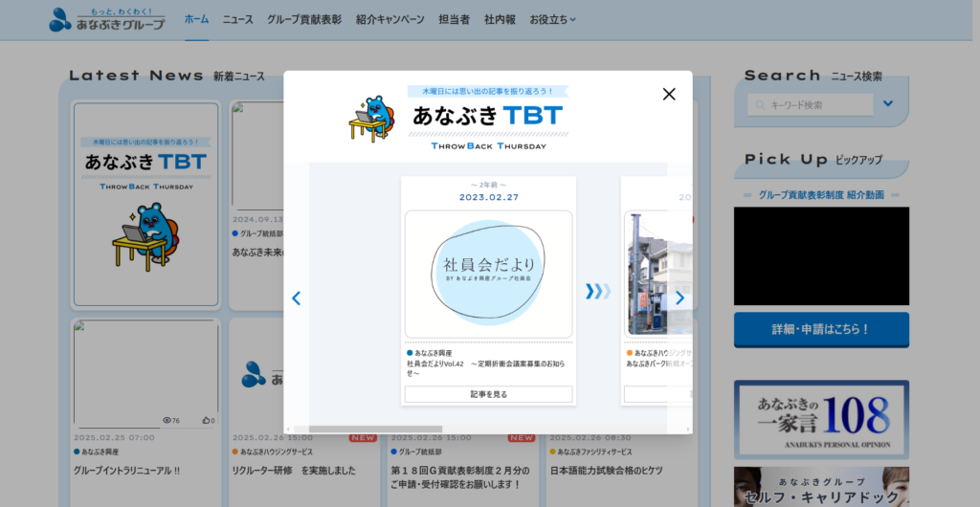Open 日本語能力試験合格のヒケツ article
This screenshot has width=980, height=507.
click(606, 471)
